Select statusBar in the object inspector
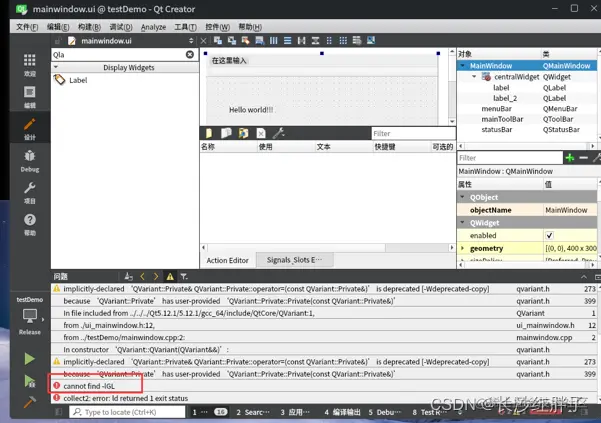Image resolution: width=601 pixels, height=423 pixels. coord(497,130)
